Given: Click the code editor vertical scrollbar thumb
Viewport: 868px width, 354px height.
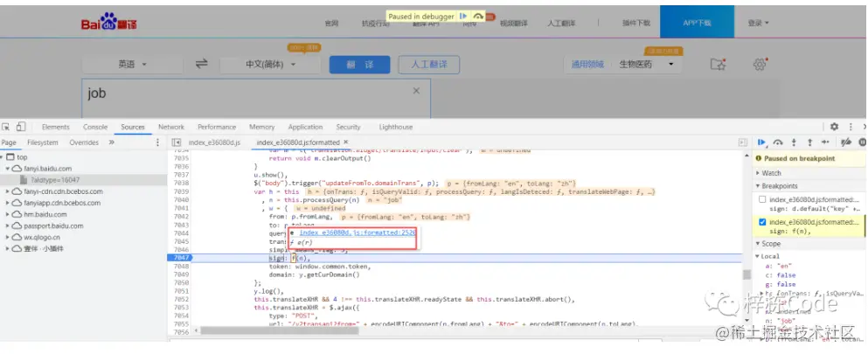Looking at the screenshot, I should click(x=746, y=274).
